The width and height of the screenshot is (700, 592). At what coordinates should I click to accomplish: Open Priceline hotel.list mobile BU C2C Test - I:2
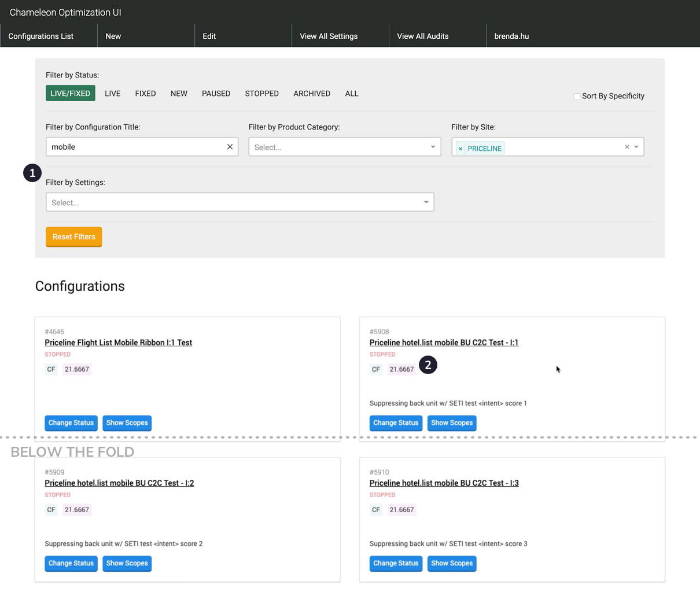coord(119,483)
